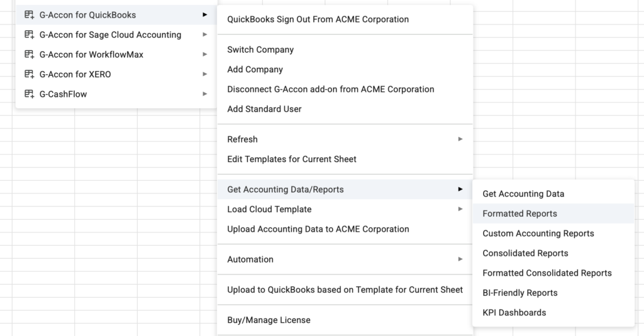Click the icon next to G-Accon for XERO
The image size is (644, 336).
(x=29, y=74)
